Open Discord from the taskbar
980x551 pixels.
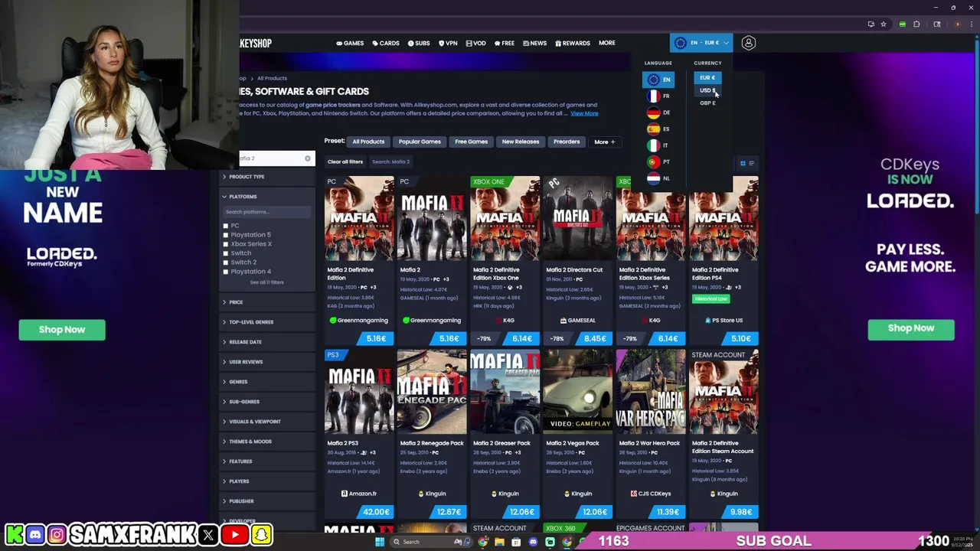533,542
